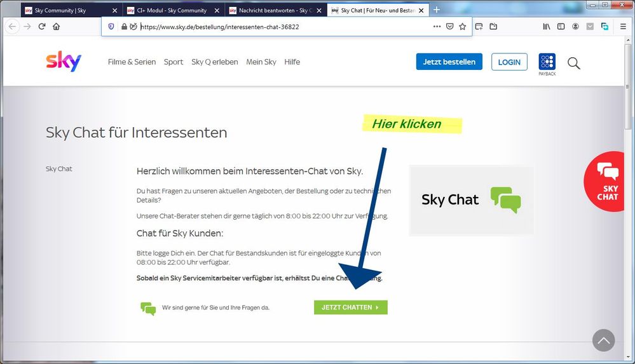This screenshot has height=364, width=635.
Task: Open the red floating Sky Chat bubble
Action: pos(607,181)
